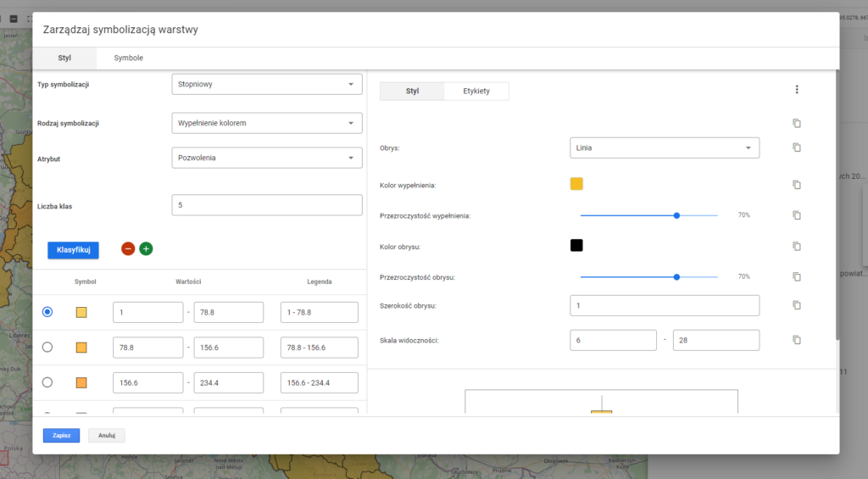Select radio button for class 156.6 - 234.4
Image resolution: width=868 pixels, height=479 pixels.
[x=47, y=382]
